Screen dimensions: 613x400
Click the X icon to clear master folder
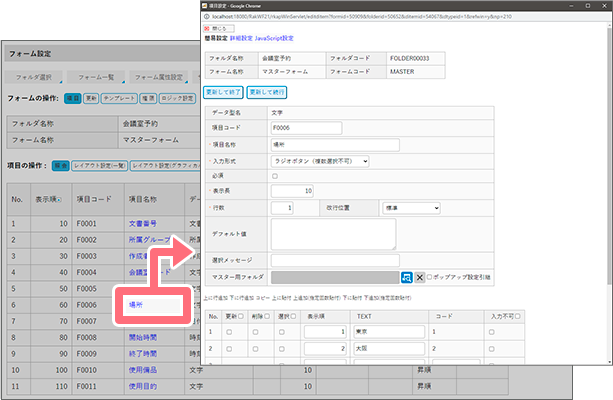[x=420, y=277]
